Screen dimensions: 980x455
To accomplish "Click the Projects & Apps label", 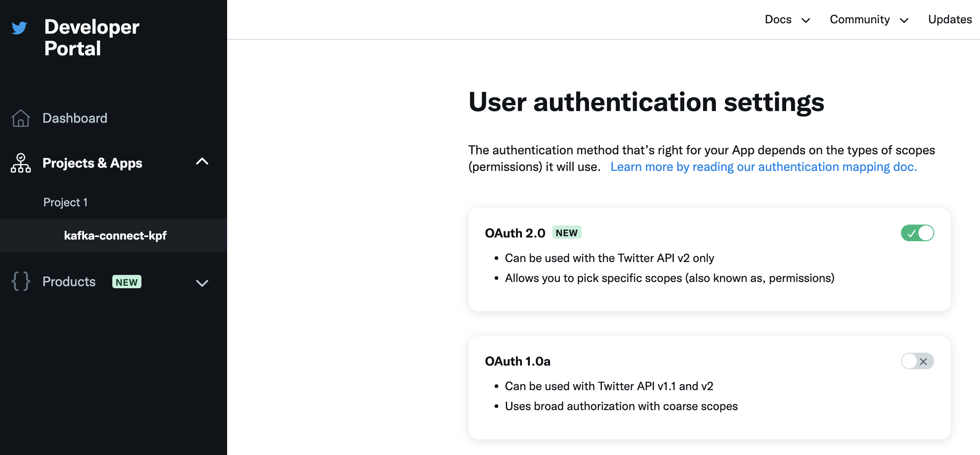I will point(92,163).
